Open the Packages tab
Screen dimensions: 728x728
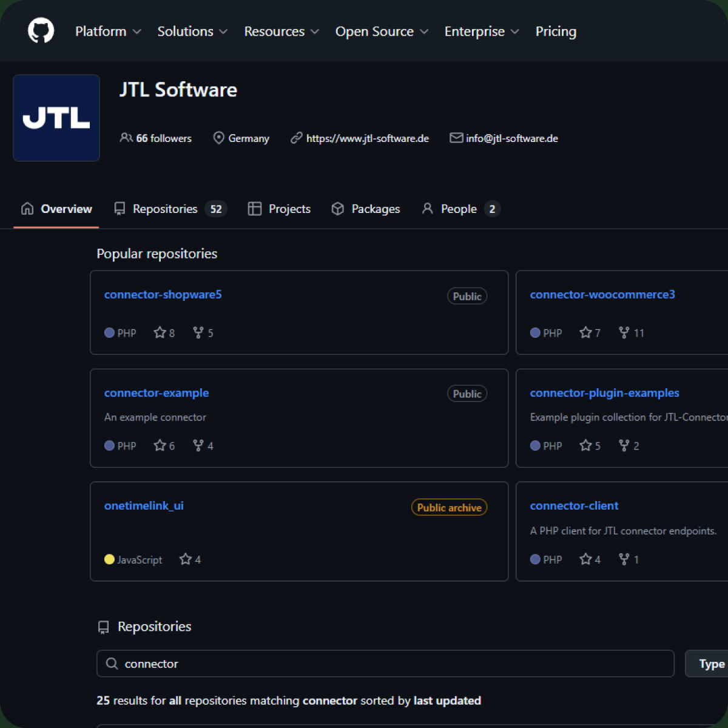click(x=366, y=209)
